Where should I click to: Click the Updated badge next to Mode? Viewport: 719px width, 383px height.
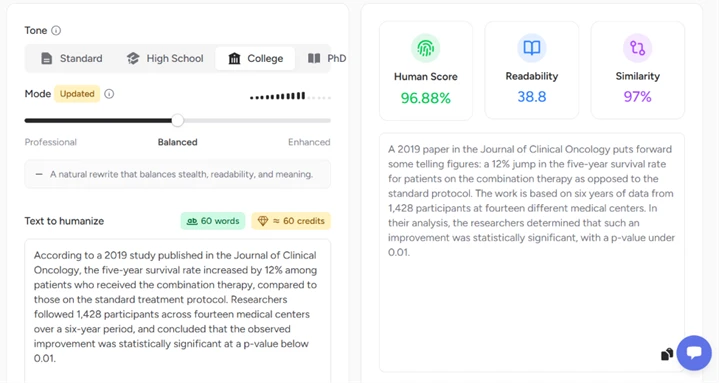coord(77,94)
